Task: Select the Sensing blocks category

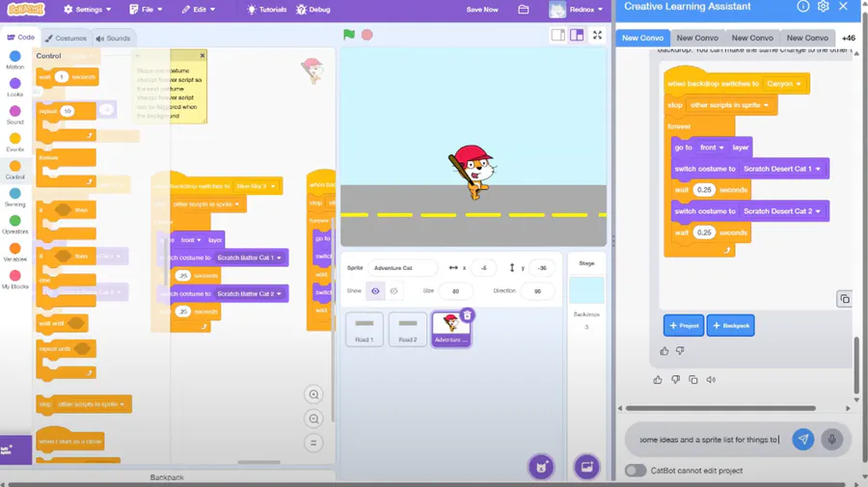Action: [14, 197]
